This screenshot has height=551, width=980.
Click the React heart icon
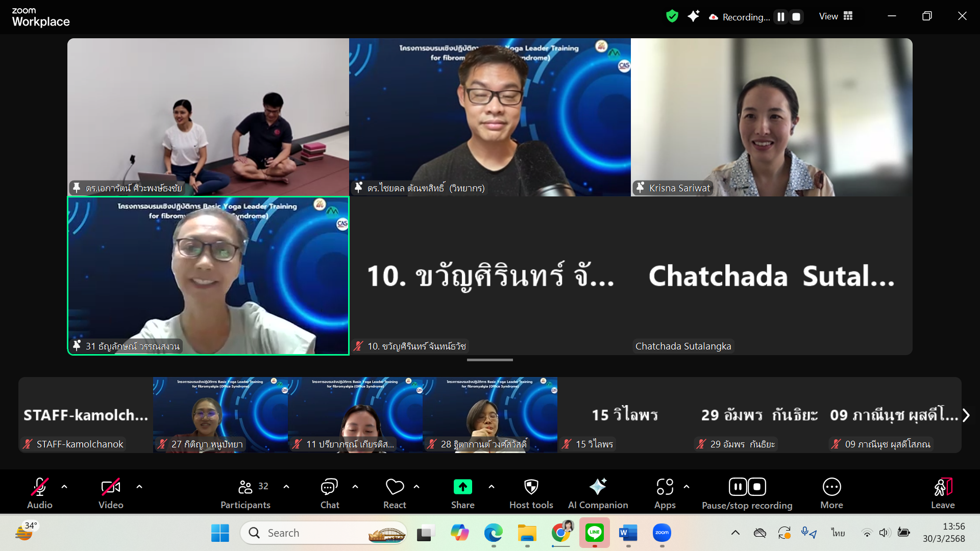[395, 487]
